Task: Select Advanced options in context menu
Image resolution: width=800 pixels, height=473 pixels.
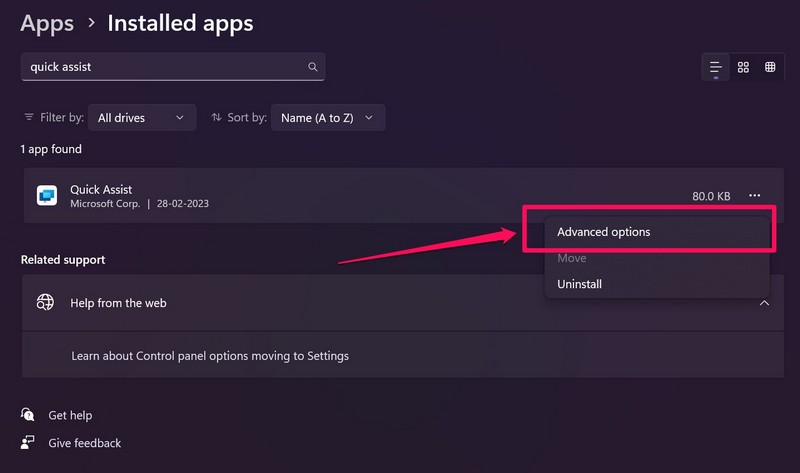Action: tap(603, 232)
